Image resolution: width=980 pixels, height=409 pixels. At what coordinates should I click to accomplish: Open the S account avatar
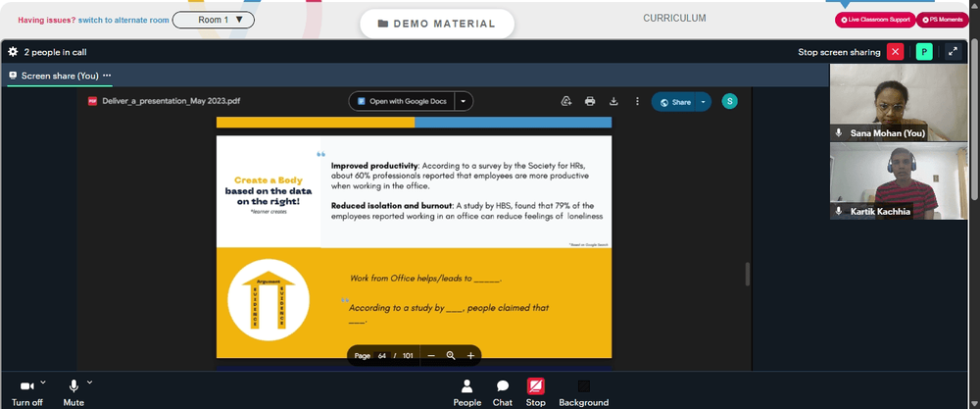point(729,101)
